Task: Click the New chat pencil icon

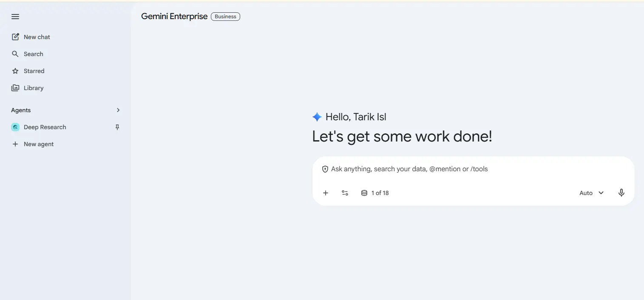Action: (15, 37)
